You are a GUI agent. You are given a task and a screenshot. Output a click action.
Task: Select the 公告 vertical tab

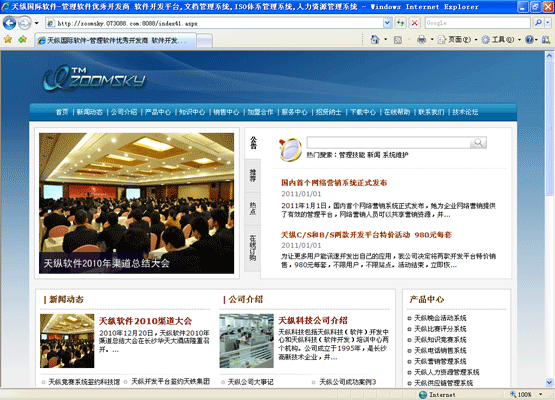pyautogui.click(x=253, y=143)
